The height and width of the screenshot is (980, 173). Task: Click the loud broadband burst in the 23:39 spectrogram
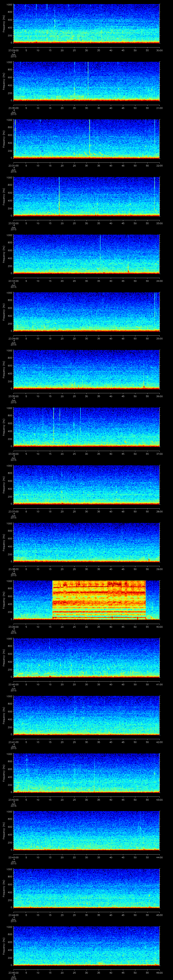[x=99, y=600]
